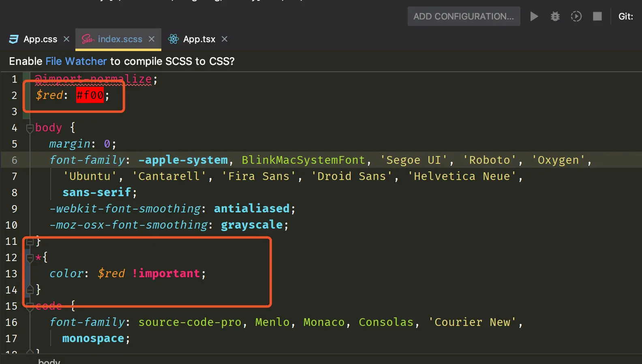Click the React icon on App.tsx tab

[173, 39]
